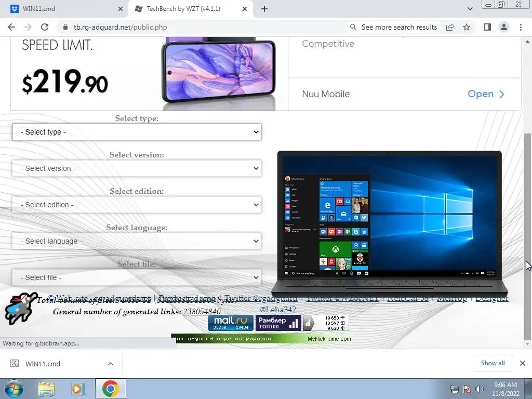Open the Windows Start menu
The image size is (532, 399).
coord(14,389)
